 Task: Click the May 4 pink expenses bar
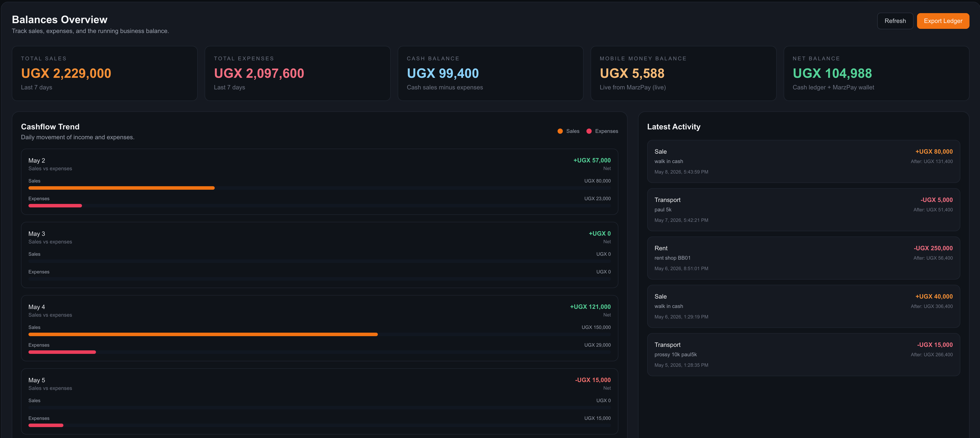[x=62, y=352]
